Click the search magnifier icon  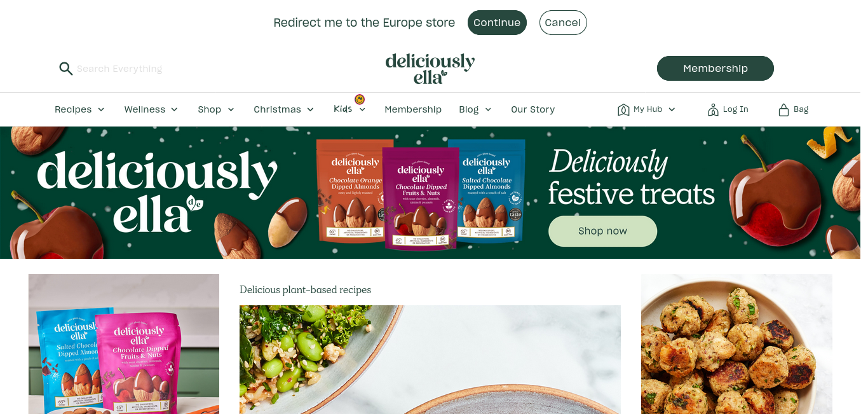[x=66, y=69]
